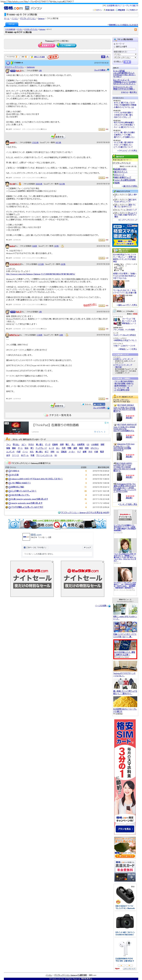Click Tweet share button below thread
This screenshot has width=142, height=980.
(87, 404)
